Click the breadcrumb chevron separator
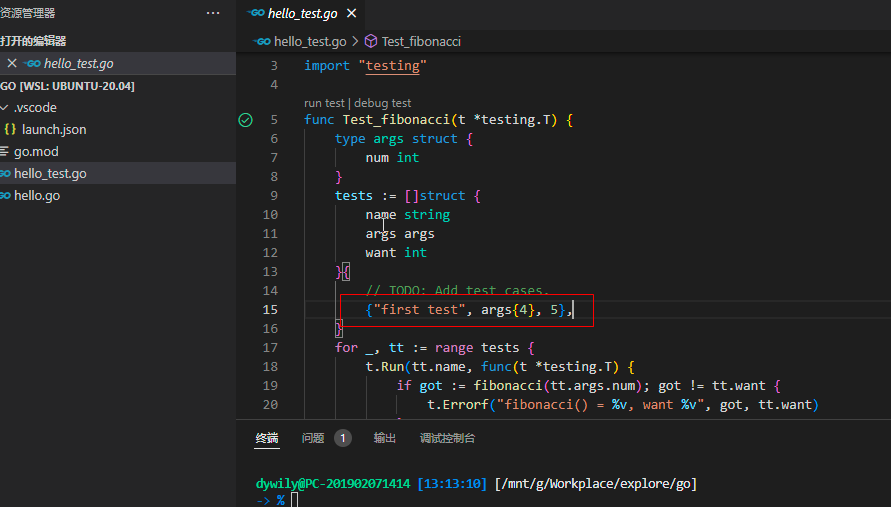891x507 pixels. click(x=355, y=41)
